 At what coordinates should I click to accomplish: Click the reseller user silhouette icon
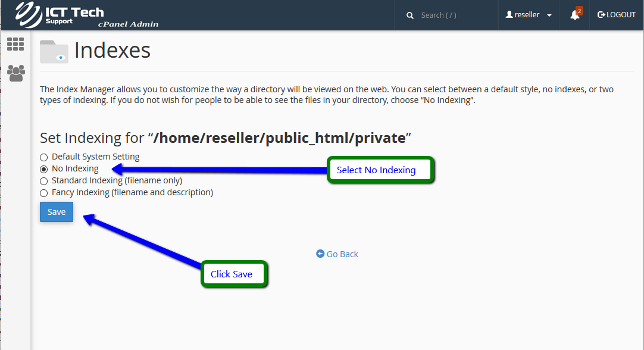point(509,15)
